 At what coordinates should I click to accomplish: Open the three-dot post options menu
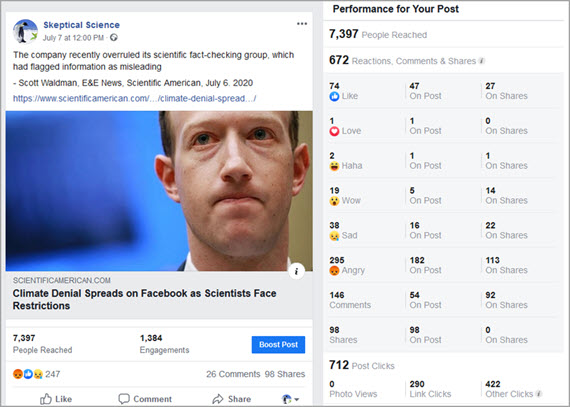click(302, 24)
